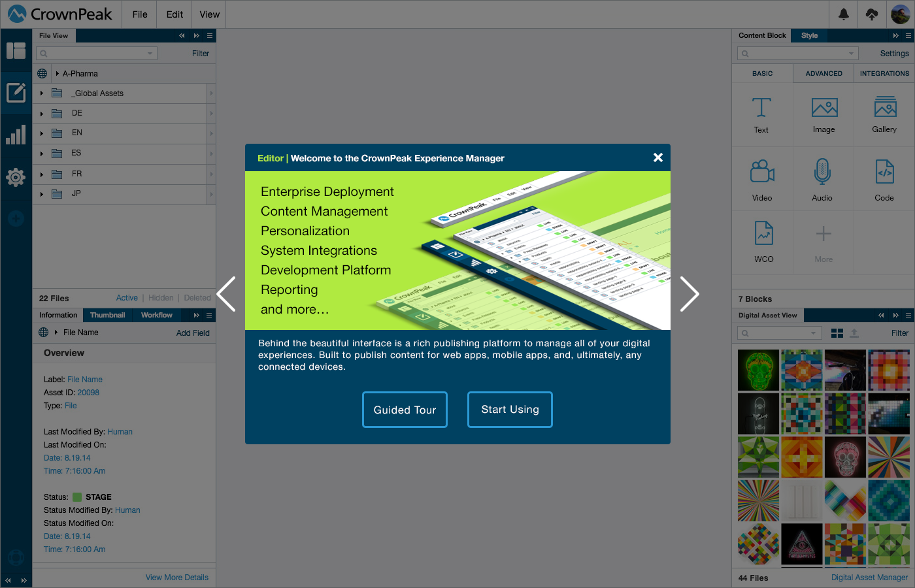Show Deleted files filter
This screenshot has width=915, height=588.
pos(197,298)
